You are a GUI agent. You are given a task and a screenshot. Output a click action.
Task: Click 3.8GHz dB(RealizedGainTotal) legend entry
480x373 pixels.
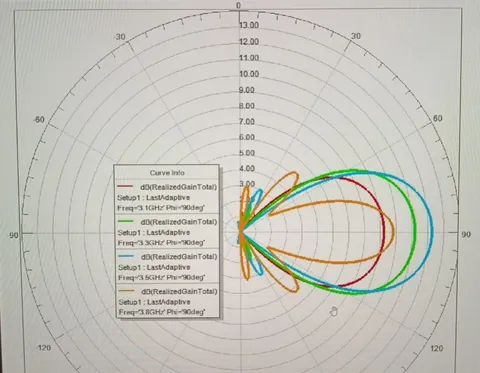click(x=180, y=291)
